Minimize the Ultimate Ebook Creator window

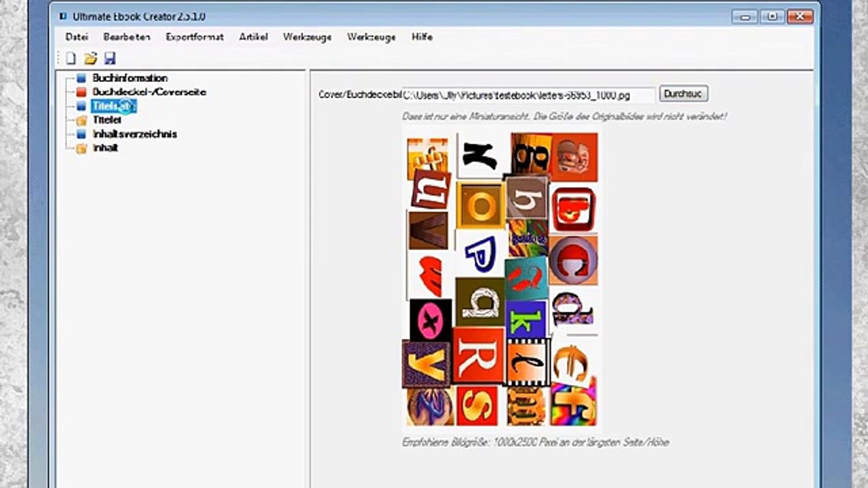[745, 16]
